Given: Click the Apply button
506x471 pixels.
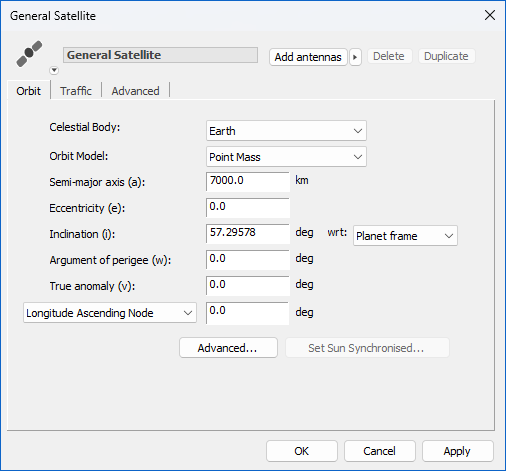Looking at the screenshot, I should pos(458,451).
